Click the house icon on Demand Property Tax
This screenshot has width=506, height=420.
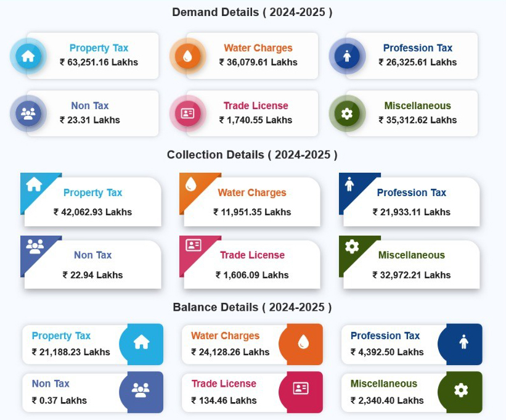28,56
